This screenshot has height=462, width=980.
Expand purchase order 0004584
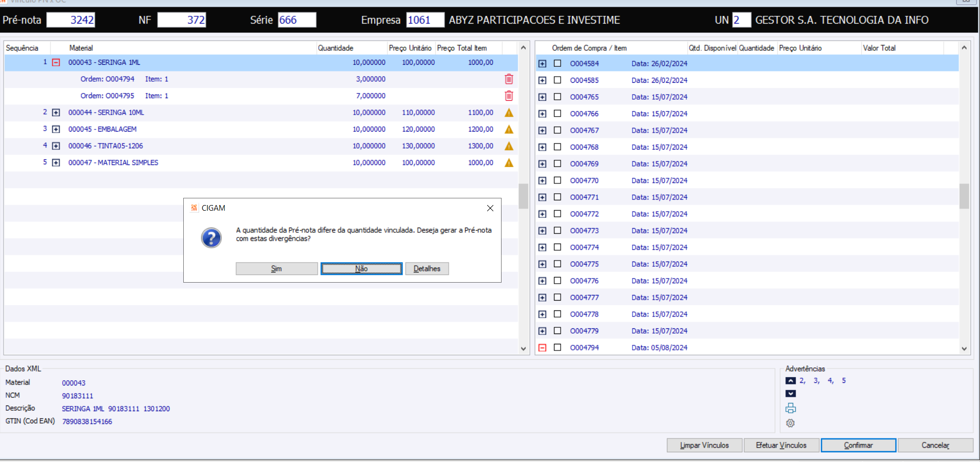[x=543, y=64]
